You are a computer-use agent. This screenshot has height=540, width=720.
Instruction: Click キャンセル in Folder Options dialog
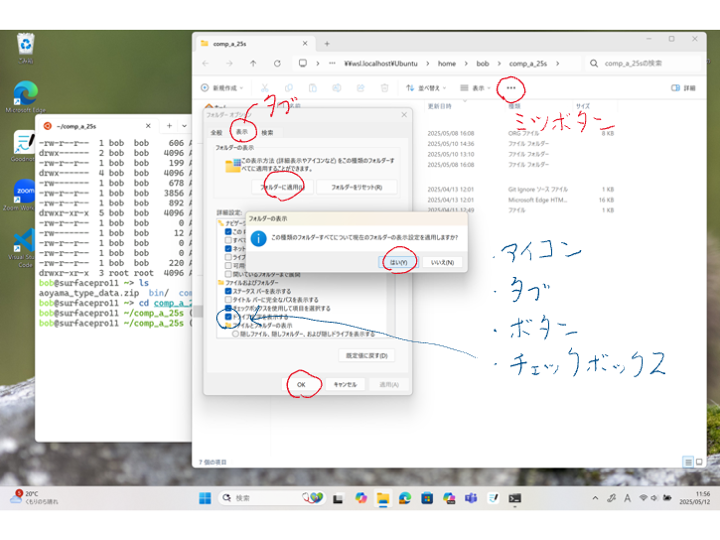pos(345,384)
